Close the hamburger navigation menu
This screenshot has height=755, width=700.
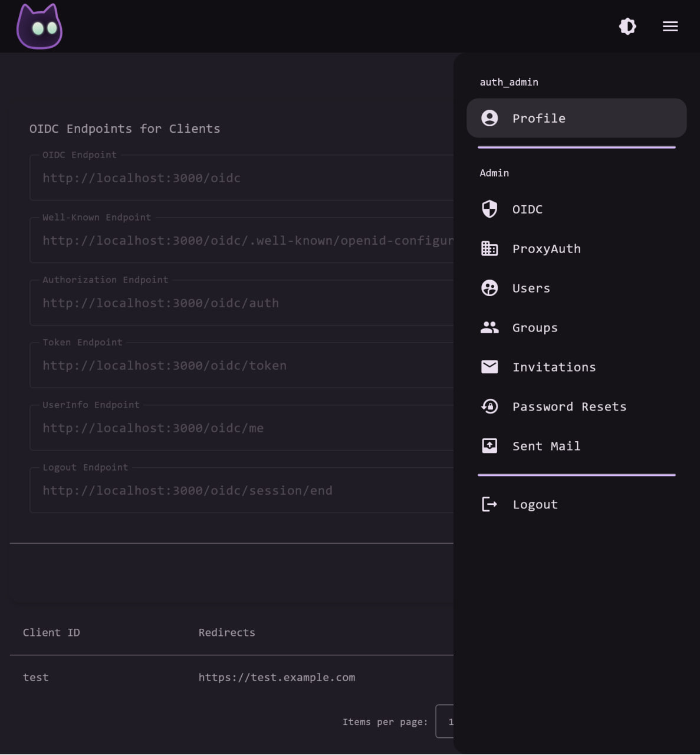click(x=670, y=27)
